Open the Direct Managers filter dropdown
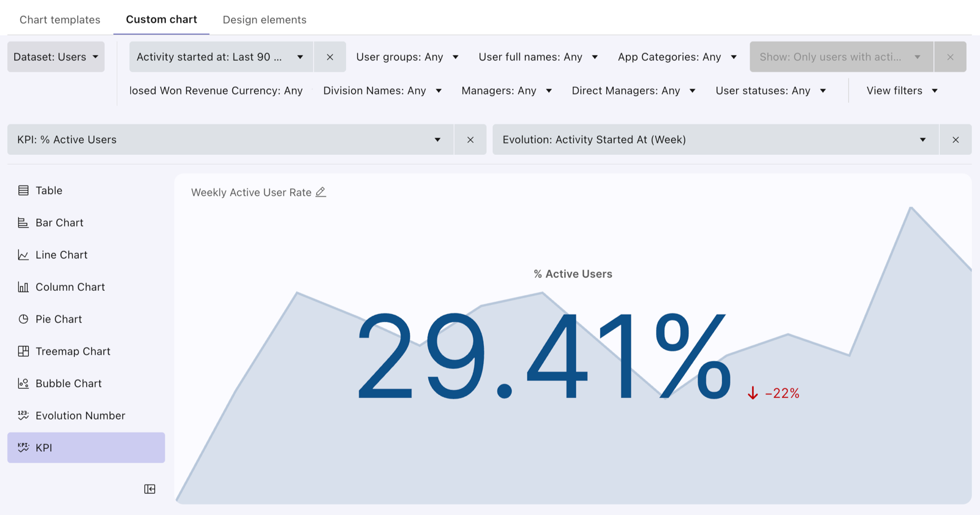Screen dimensions: 980x515 (x=633, y=91)
